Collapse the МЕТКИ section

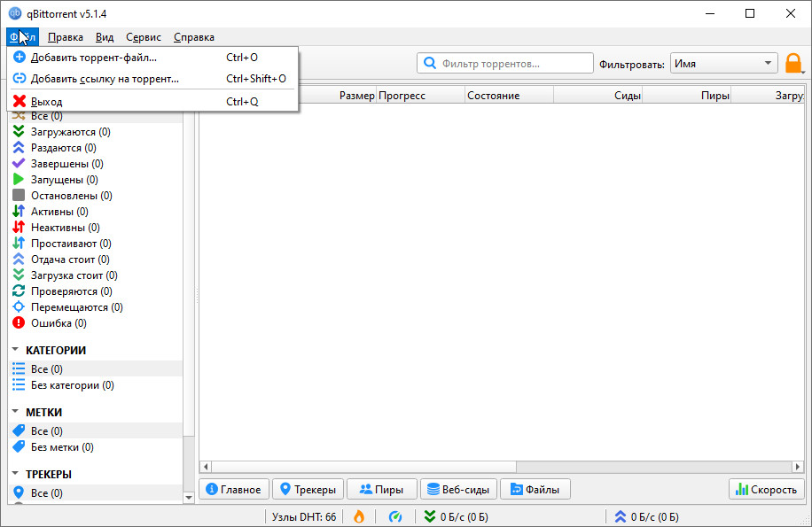coord(16,412)
